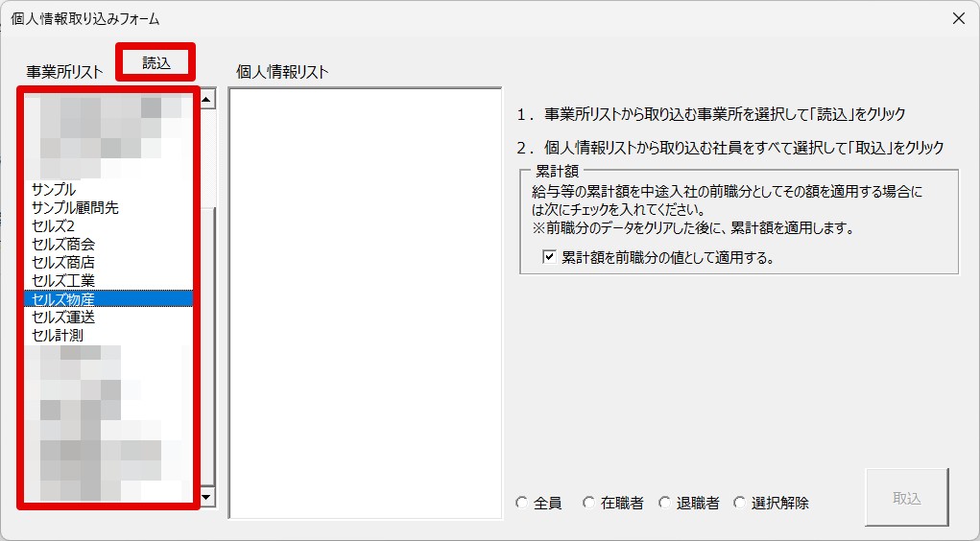980x541 pixels.
Task: Pick the 選択解除 radio option
Action: pyautogui.click(x=739, y=503)
